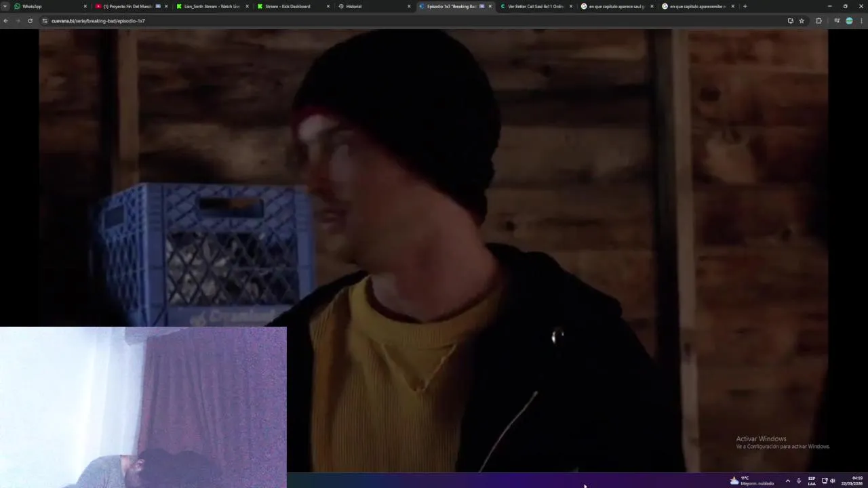Open the clock and date 04:19
Screen dimensions: 868x488
tap(853, 481)
